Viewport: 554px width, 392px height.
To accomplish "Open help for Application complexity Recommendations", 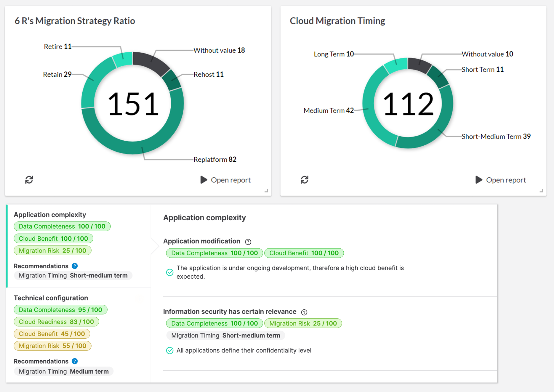I will pyautogui.click(x=75, y=266).
